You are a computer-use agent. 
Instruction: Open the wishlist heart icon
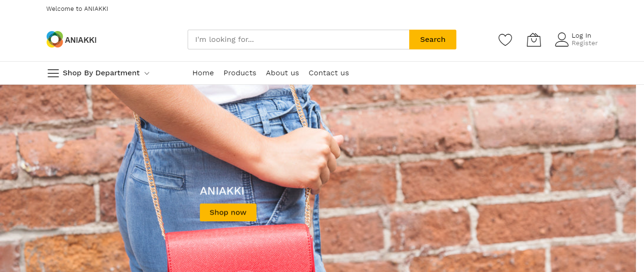click(x=505, y=40)
